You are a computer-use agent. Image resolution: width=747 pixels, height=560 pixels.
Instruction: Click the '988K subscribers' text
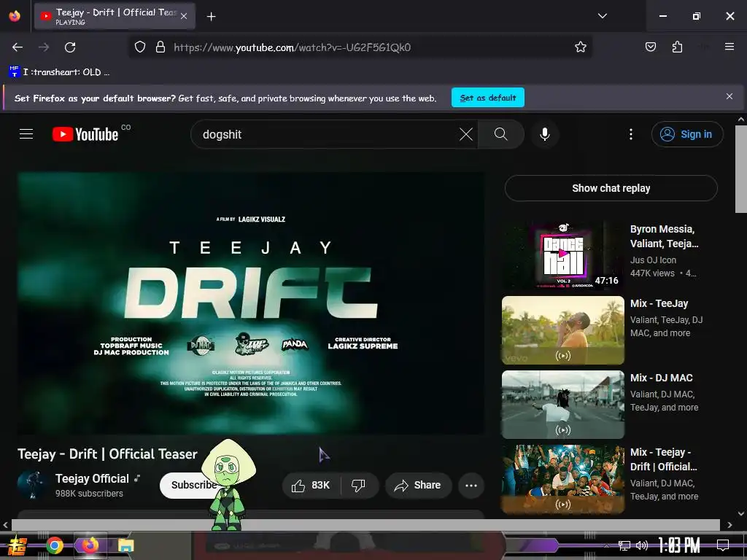point(89,494)
